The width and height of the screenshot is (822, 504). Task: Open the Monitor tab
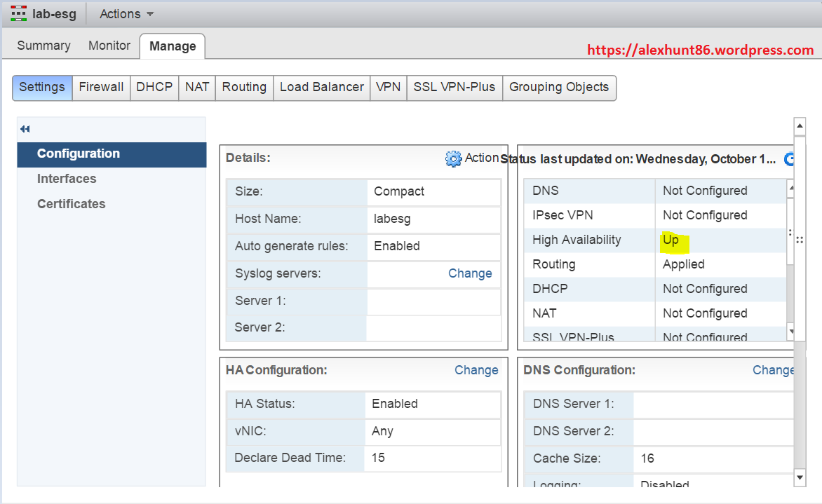pyautogui.click(x=109, y=46)
